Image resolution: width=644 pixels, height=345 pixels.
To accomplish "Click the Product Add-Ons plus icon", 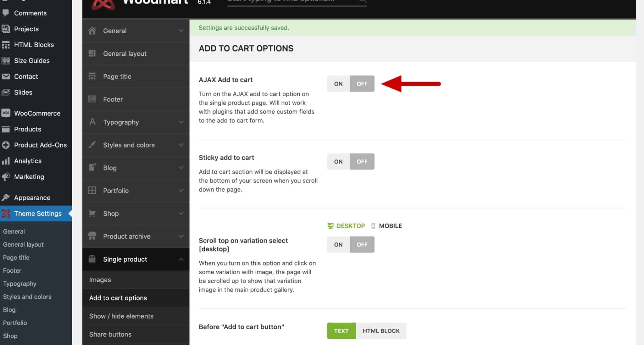I will click(x=6, y=145).
